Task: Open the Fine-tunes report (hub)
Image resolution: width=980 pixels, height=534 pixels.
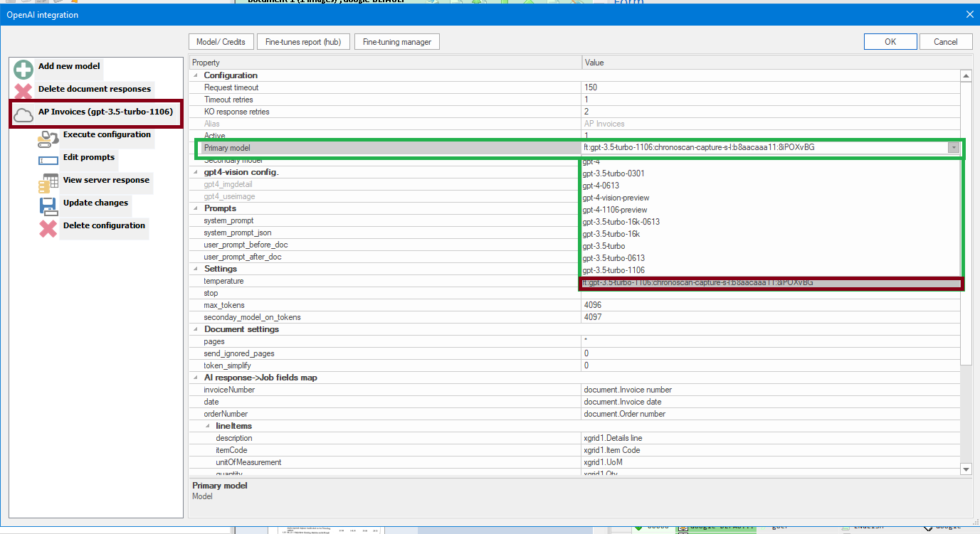Action: [x=302, y=42]
